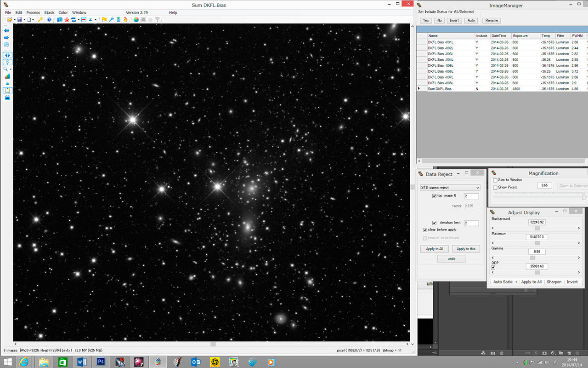The height and width of the screenshot is (368, 588).
Task: Open the 'STD sigma reject' dropdown
Action: tap(450, 187)
